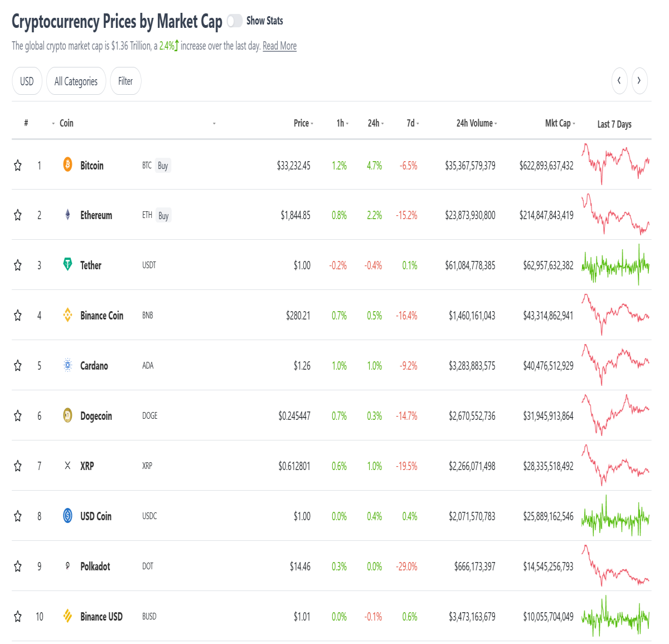Open the Ethereum coin page
This screenshot has width=669, height=644.
pyautogui.click(x=96, y=215)
